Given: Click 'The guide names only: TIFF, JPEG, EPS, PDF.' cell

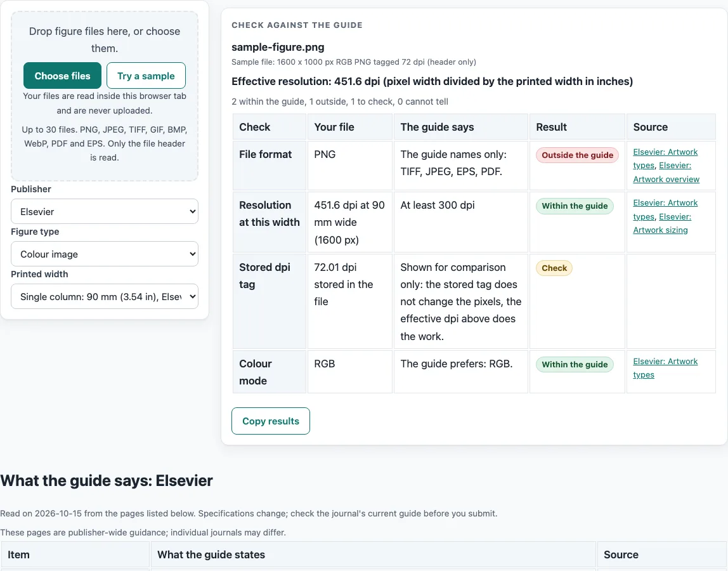Looking at the screenshot, I should tap(460, 166).
